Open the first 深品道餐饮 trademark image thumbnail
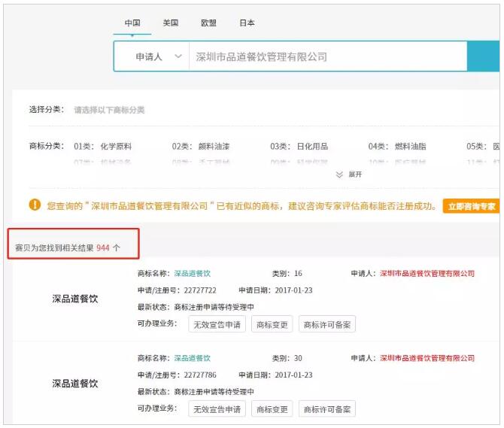This screenshot has width=504, height=428. pos(75,299)
